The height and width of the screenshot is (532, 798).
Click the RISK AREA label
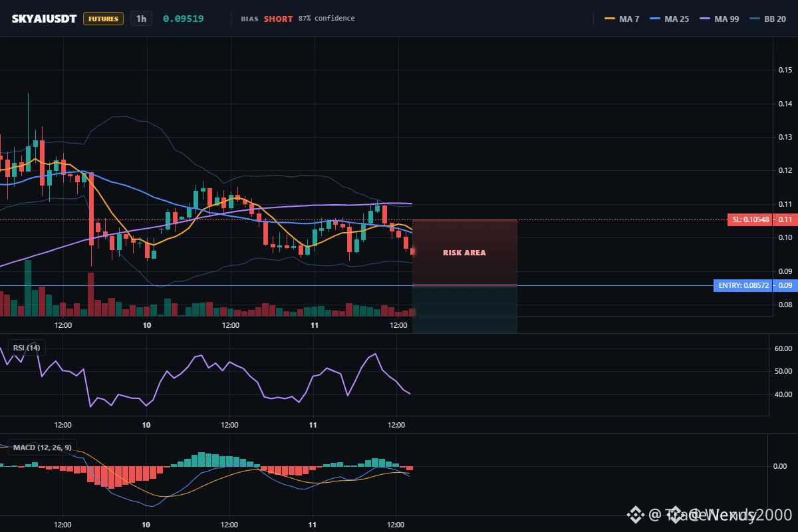click(464, 253)
